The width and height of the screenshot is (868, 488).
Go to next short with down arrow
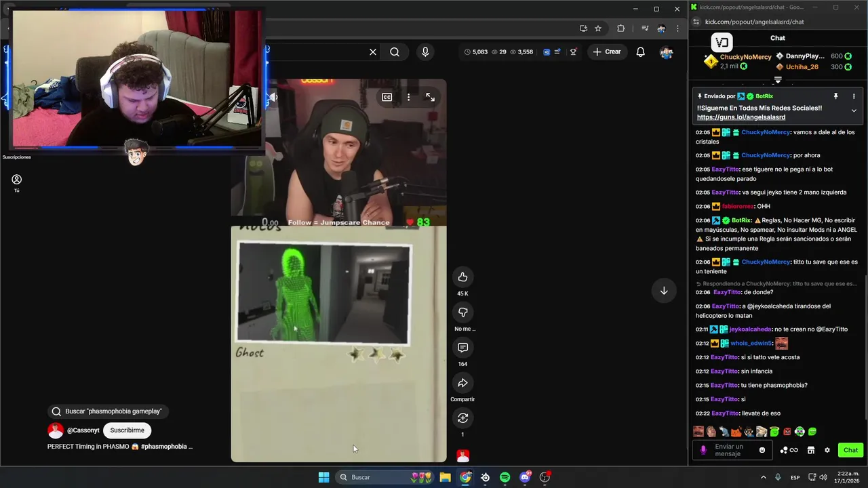[664, 291]
